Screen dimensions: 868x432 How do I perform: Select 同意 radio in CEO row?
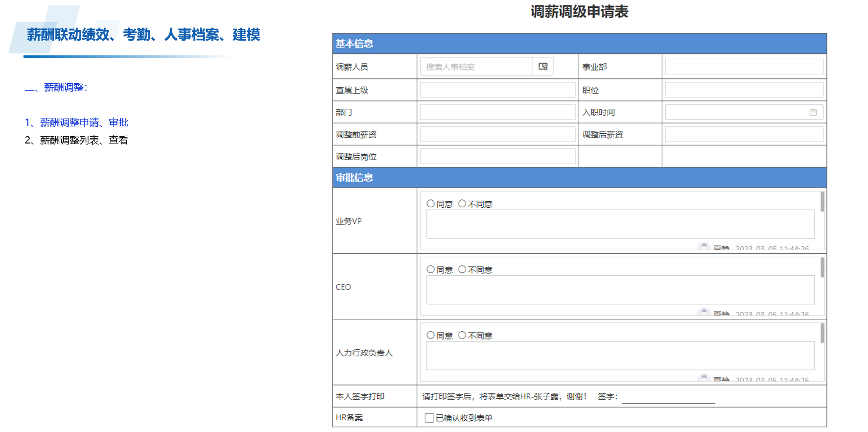click(x=431, y=269)
